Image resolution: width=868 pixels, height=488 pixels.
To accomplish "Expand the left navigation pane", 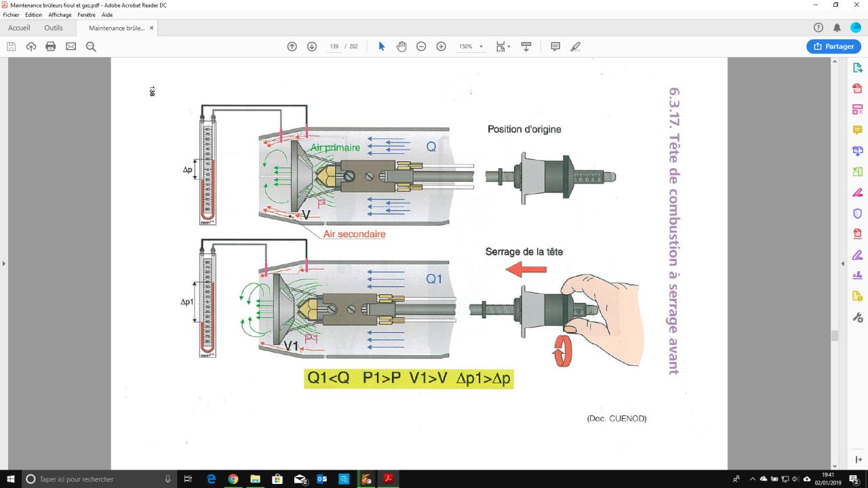I will (3, 263).
